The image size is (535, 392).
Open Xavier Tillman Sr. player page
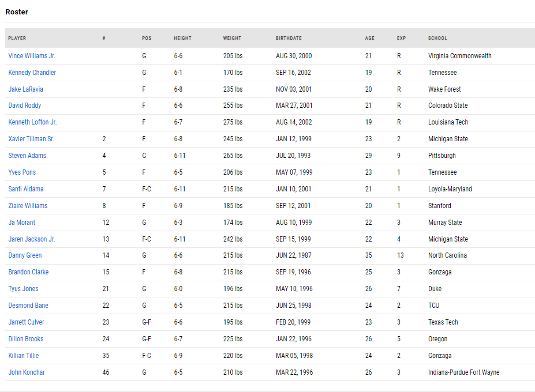[31, 139]
